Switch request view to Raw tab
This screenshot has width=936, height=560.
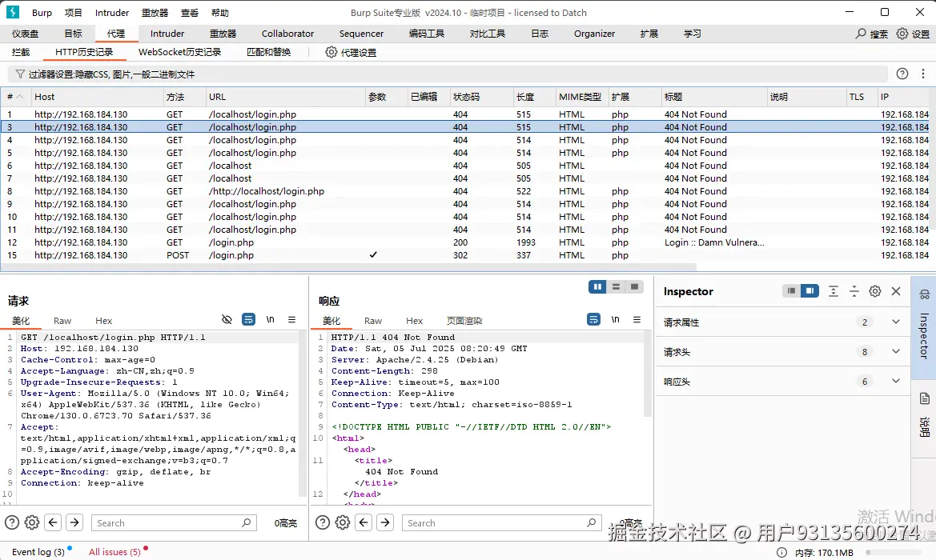tap(62, 321)
